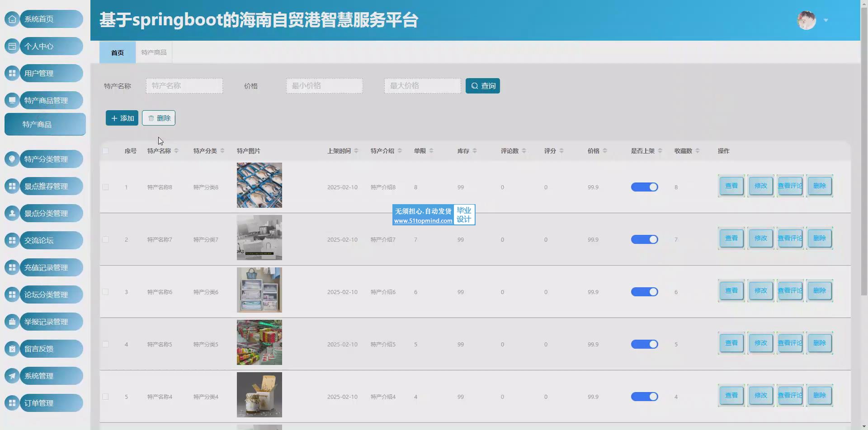Click the 用户管理 grid icon
Viewport: 868px width, 430px height.
[12, 73]
